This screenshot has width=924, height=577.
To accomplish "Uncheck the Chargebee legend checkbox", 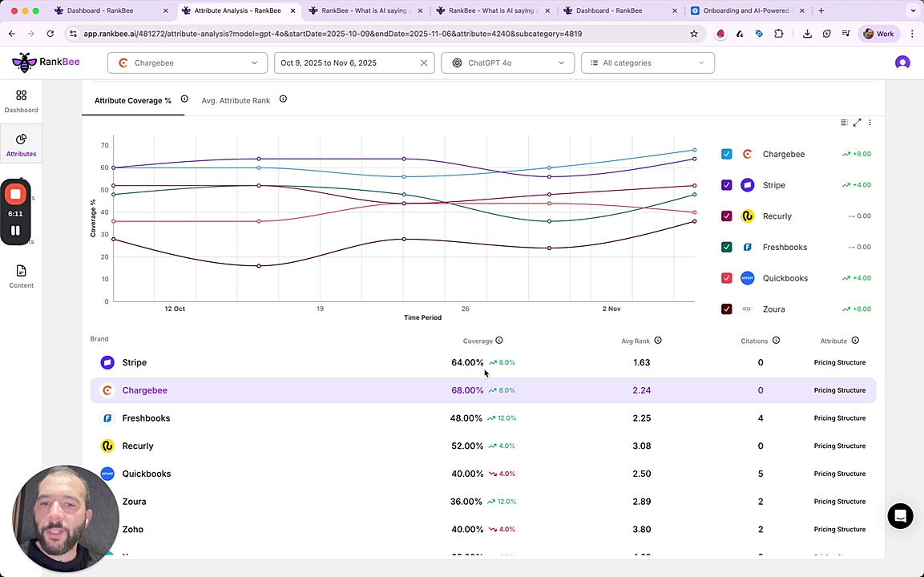I will 726,154.
